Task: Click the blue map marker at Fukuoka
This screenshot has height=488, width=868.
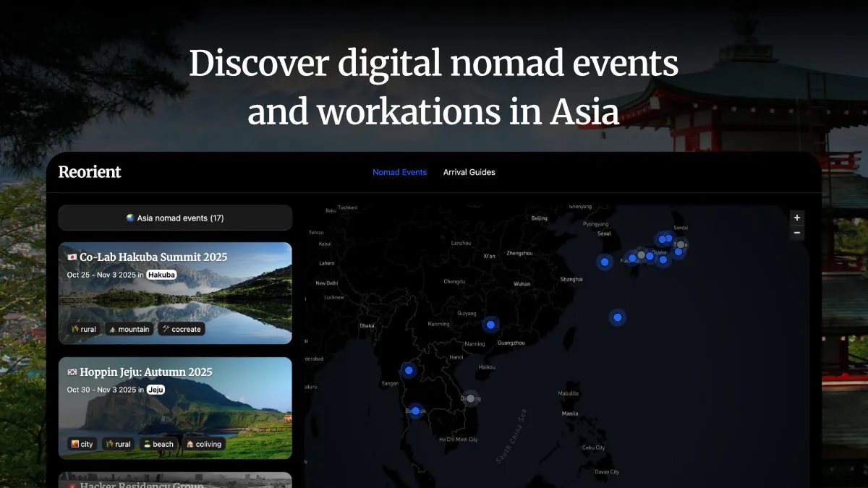Action: pyautogui.click(x=632, y=257)
